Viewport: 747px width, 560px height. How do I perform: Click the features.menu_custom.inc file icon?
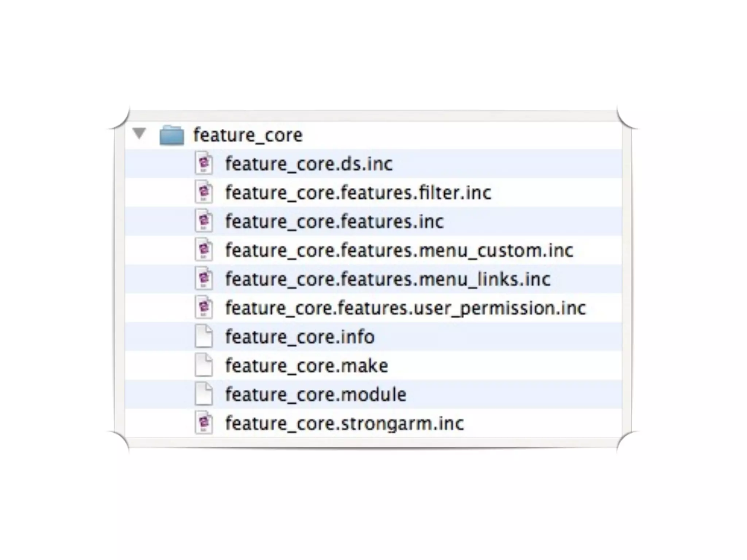point(204,250)
